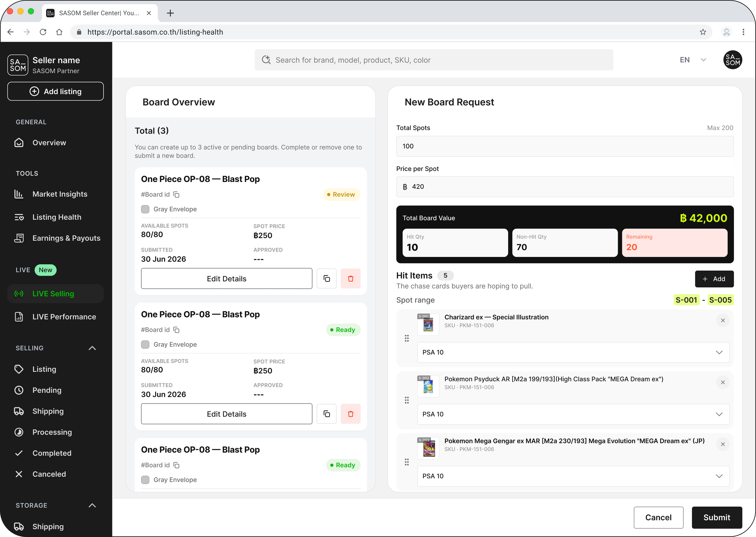
Task: Open a new browser tab
Action: click(170, 13)
